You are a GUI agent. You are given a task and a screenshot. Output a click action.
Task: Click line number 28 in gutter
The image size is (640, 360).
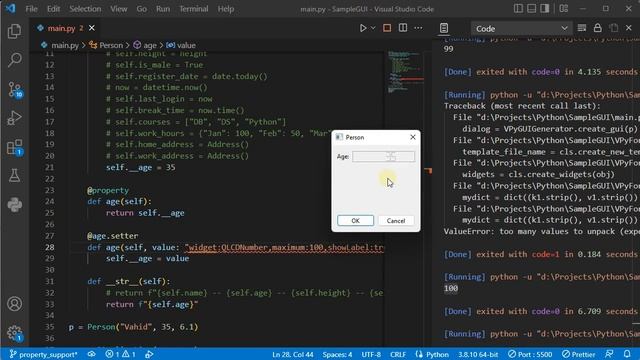[49, 247]
